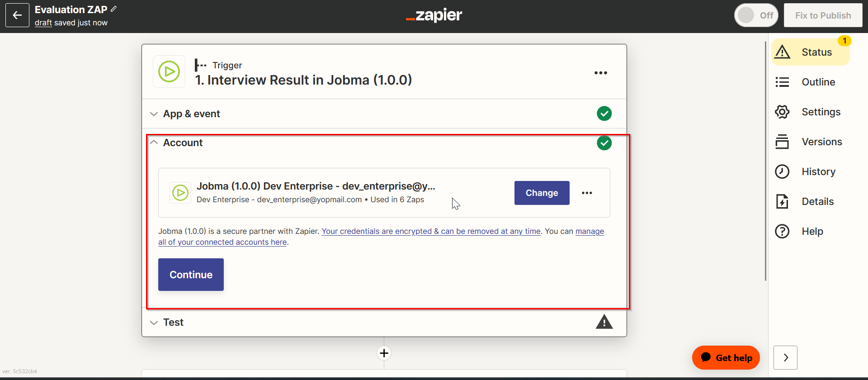Image resolution: width=868 pixels, height=380 pixels.
Task: Add a step with the plus button
Action: pyautogui.click(x=384, y=353)
